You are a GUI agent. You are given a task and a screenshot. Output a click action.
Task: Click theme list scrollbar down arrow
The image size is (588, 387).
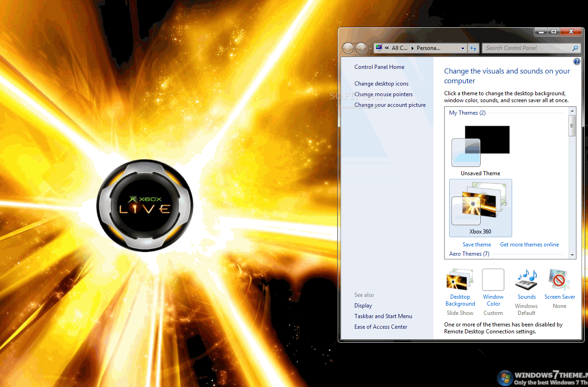coord(573,255)
